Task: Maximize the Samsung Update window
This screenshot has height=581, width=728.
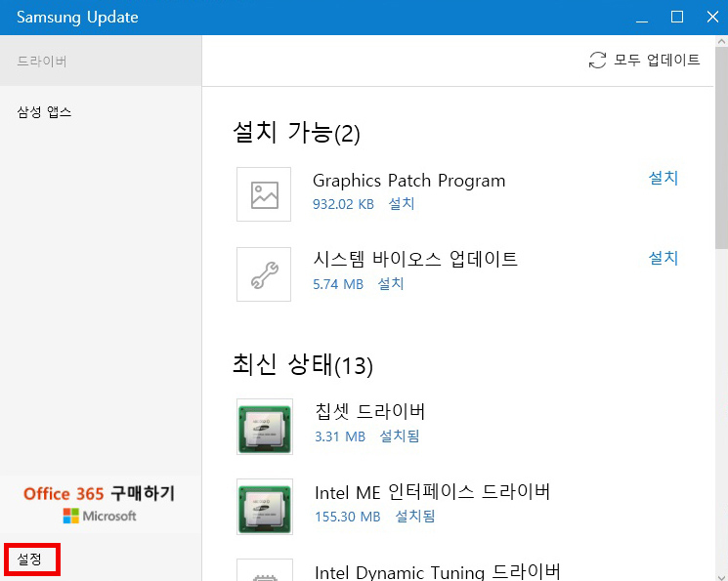Action: (x=677, y=18)
